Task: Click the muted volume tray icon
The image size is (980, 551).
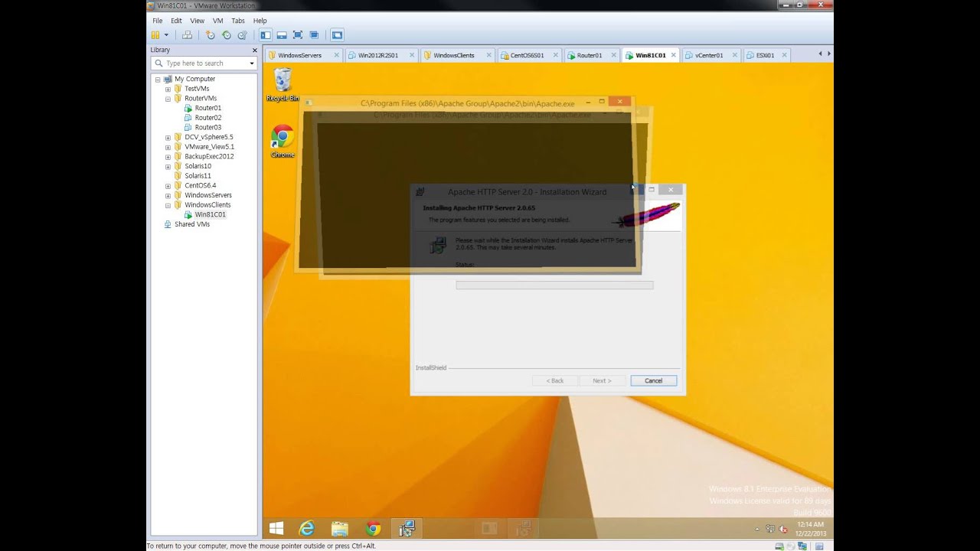Action: tap(783, 529)
